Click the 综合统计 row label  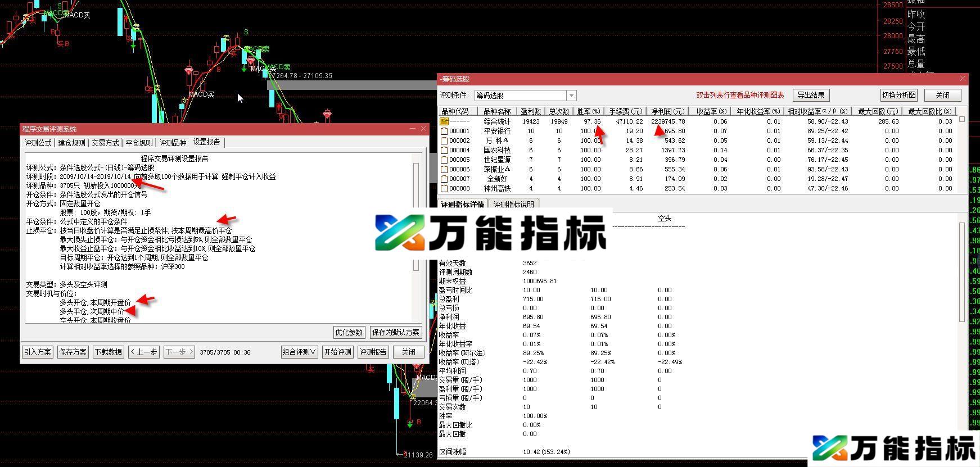tap(497, 121)
